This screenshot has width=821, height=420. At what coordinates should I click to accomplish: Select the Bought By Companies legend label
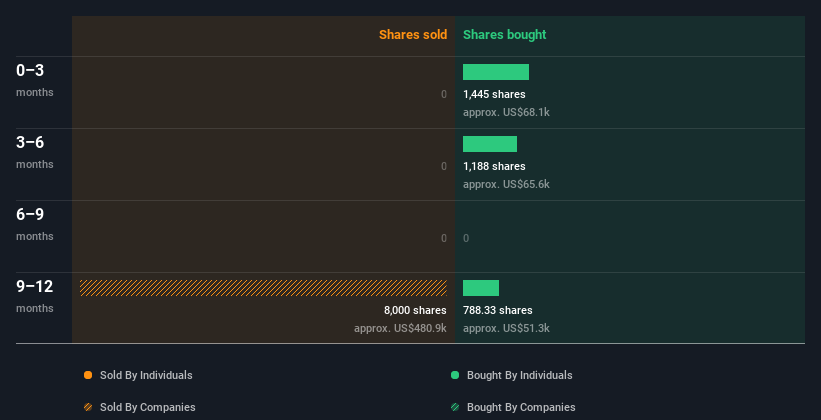(x=521, y=407)
